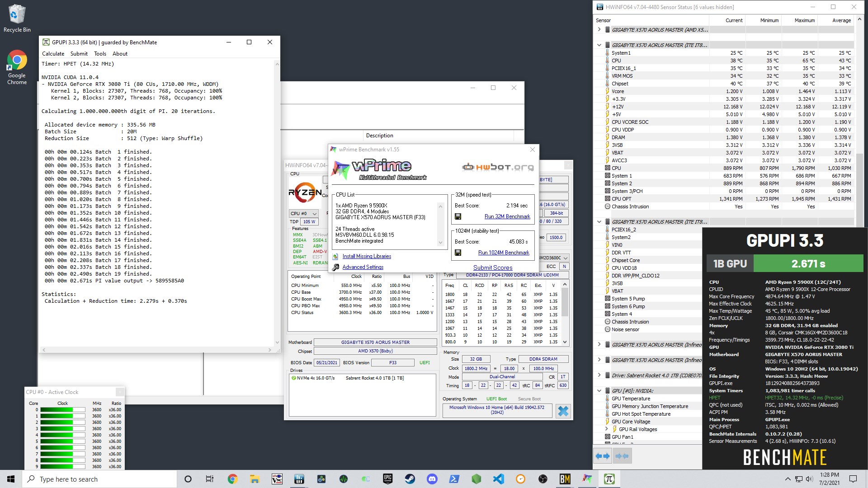Open Steam from the taskbar
Viewport: 868px width, 488px height.
pos(410,479)
